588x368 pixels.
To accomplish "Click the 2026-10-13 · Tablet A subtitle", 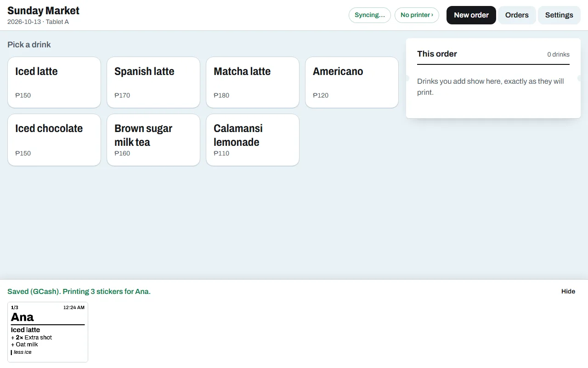I will click(x=38, y=22).
